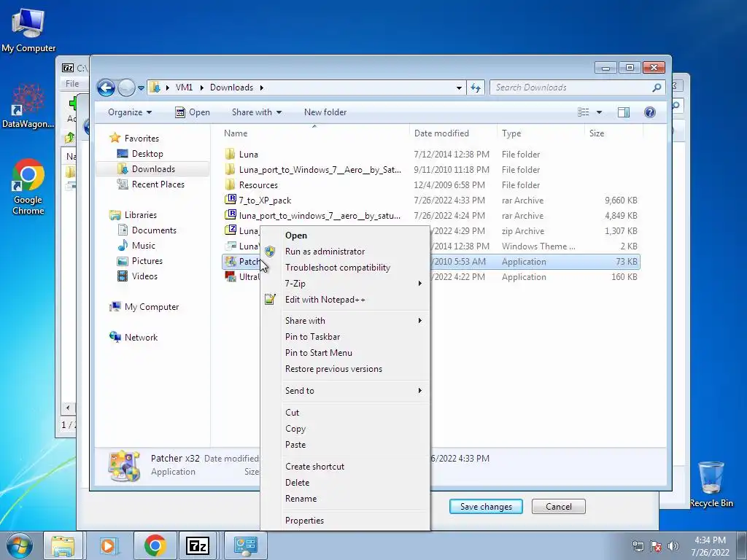747x560 pixels.
Task: Click the blue Help question mark icon
Action: [650, 112]
